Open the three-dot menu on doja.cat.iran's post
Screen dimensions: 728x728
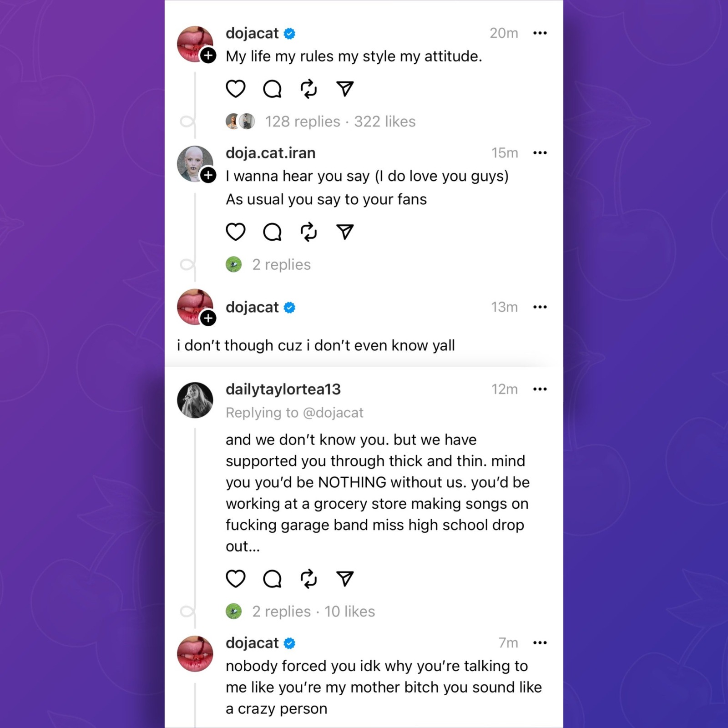coord(540,152)
